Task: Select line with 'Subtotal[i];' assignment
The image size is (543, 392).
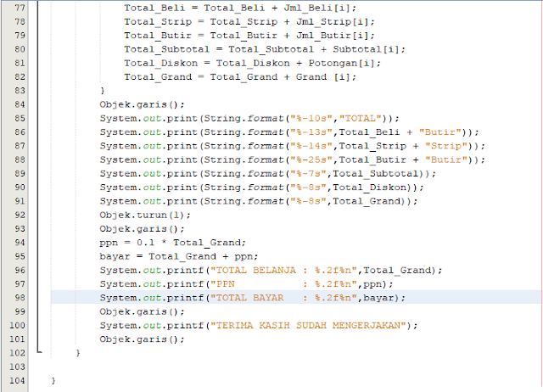Action: [265, 49]
